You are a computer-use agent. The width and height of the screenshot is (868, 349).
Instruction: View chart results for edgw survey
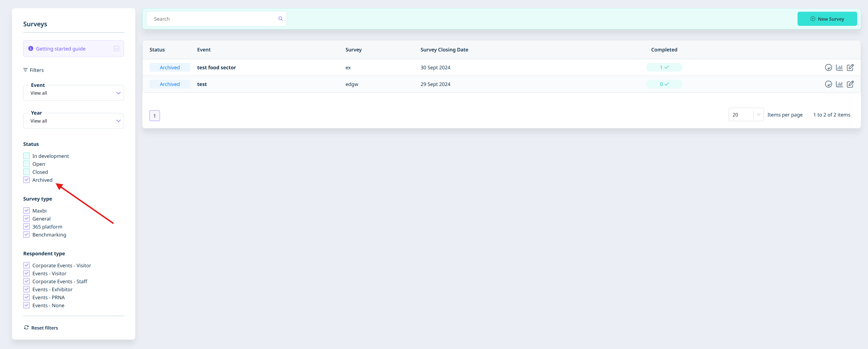tap(839, 84)
